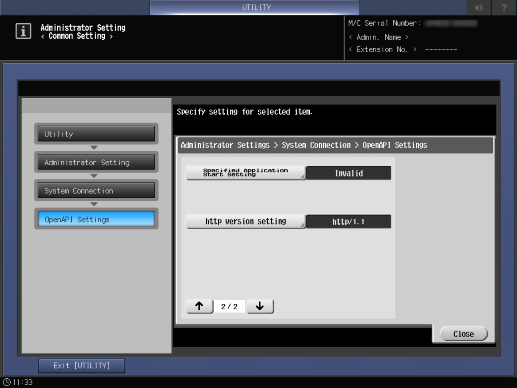Exit the UTILITY screen
Image resolution: width=517 pixels, height=388 pixels.
(x=82, y=366)
